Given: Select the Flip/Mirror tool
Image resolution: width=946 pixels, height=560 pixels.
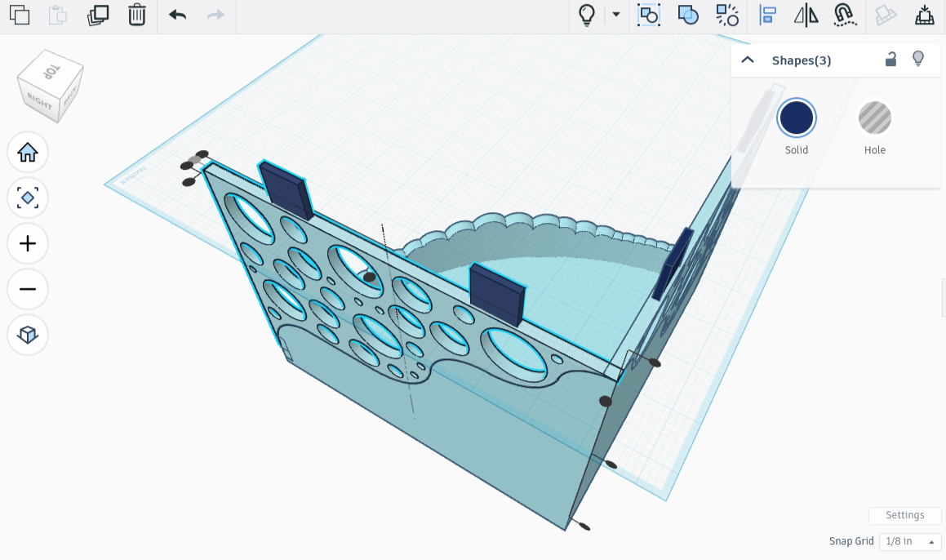Looking at the screenshot, I should point(806,16).
